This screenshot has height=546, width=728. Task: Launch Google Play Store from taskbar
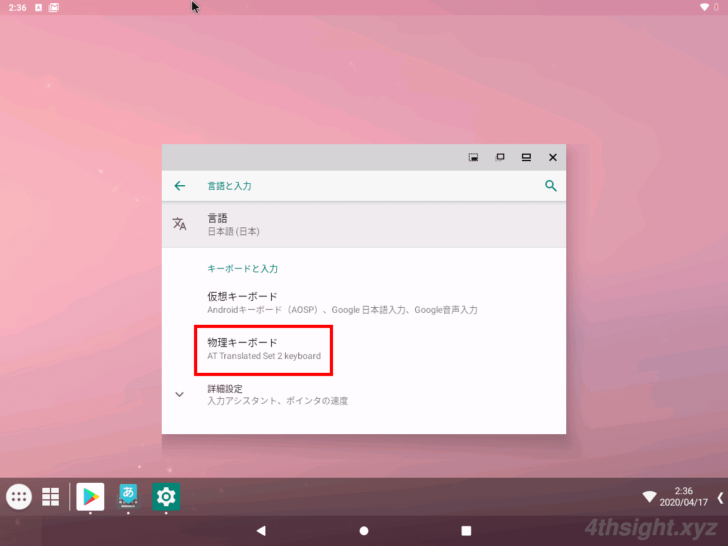(x=90, y=497)
